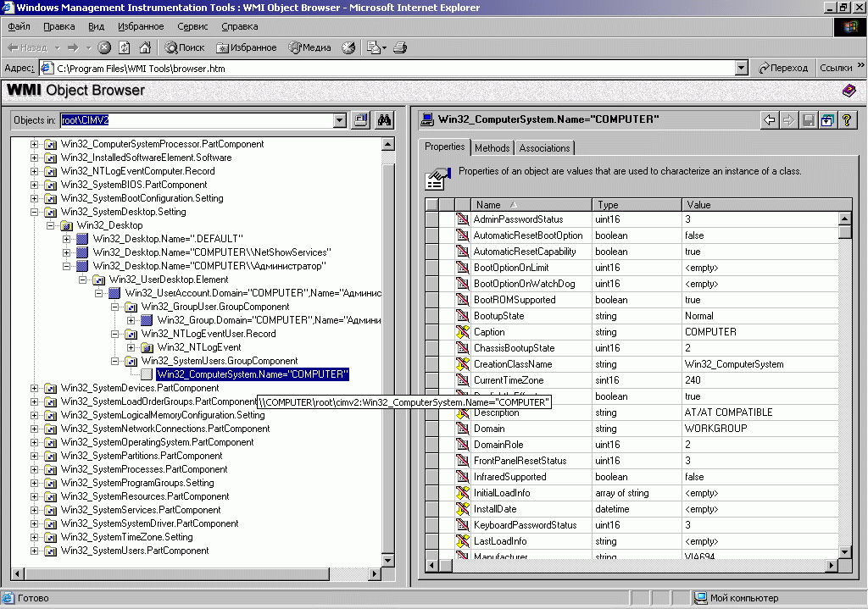Click the IE History toolbar icon
This screenshot has height=609, width=868.
click(x=348, y=47)
